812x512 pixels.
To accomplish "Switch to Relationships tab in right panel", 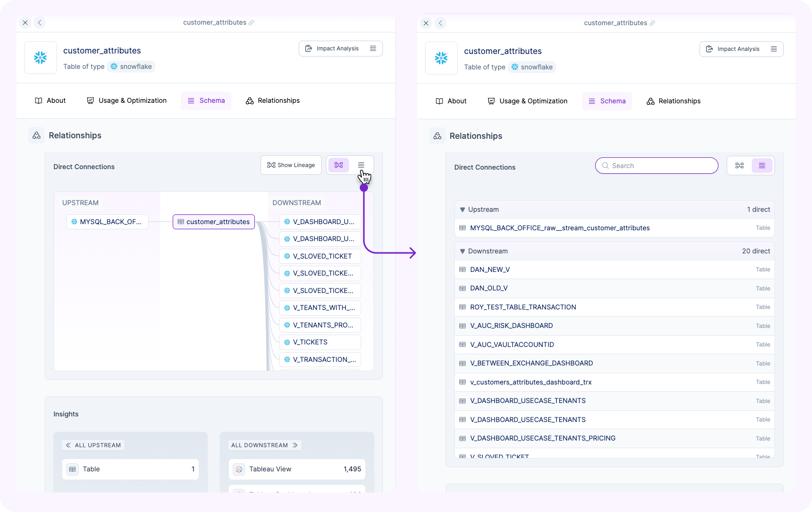I will point(673,101).
